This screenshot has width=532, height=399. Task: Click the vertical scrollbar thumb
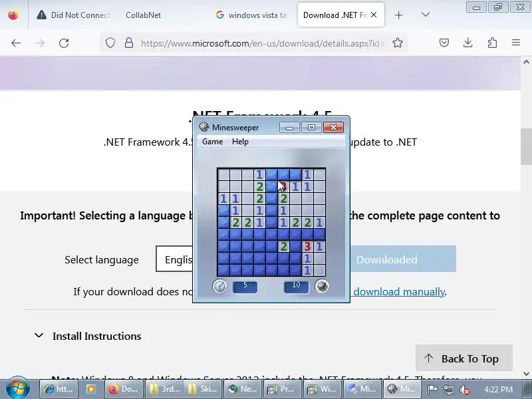(526, 146)
